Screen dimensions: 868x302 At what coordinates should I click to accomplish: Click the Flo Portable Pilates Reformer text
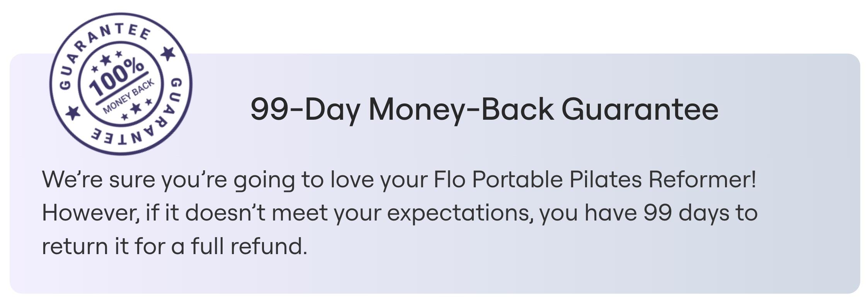pos(595,180)
